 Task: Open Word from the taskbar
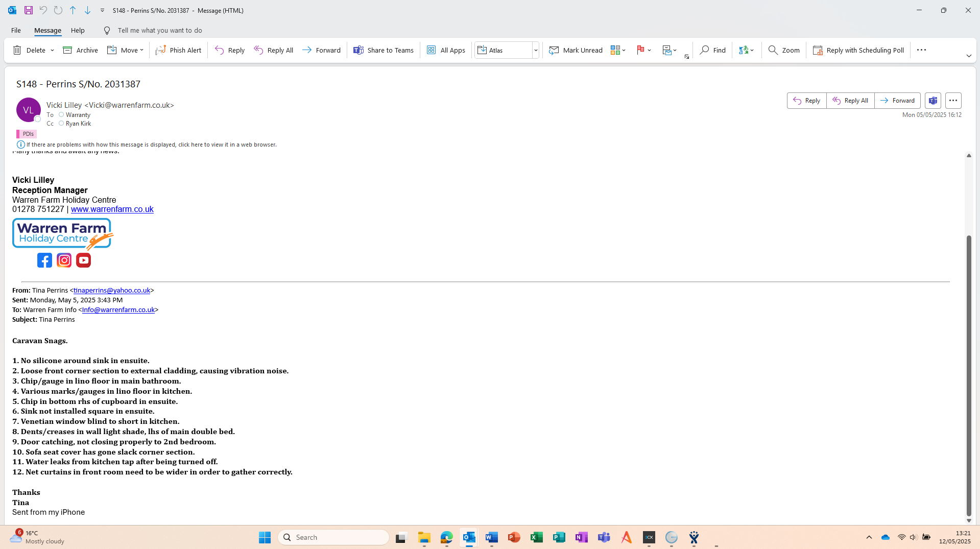pos(491,537)
